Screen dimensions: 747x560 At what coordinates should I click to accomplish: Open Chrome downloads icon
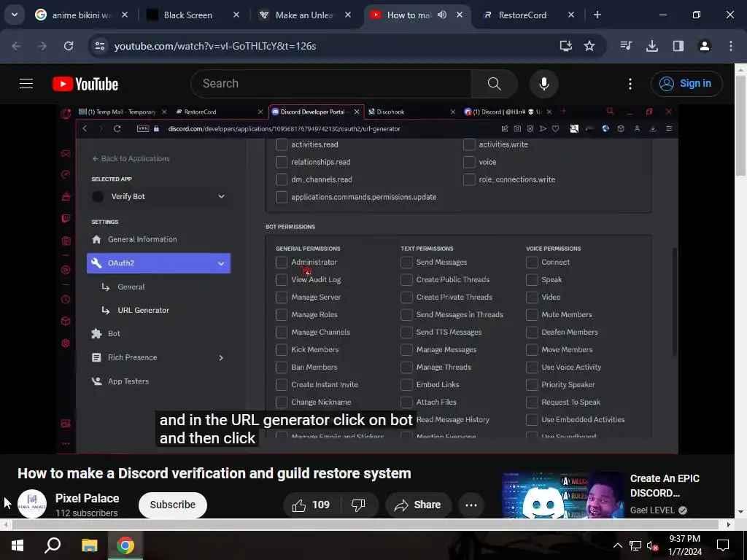point(651,46)
